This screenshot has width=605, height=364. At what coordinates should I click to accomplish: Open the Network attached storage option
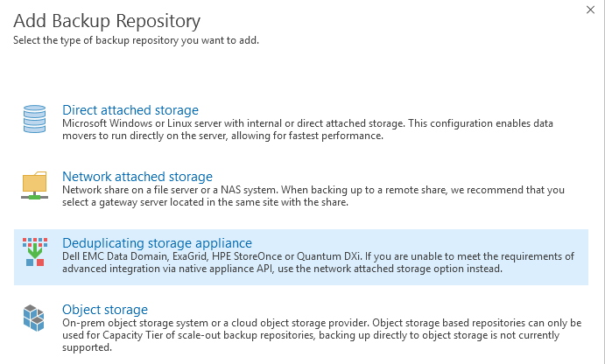pos(137,176)
